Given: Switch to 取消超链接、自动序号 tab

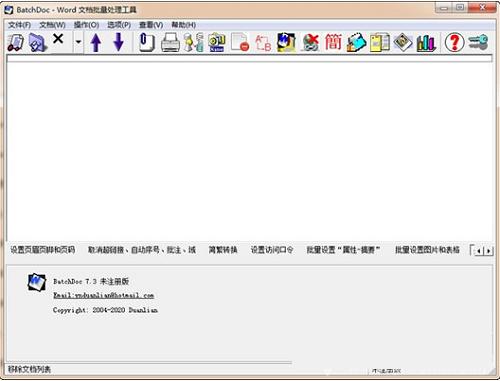Looking at the screenshot, I should 142,250.
